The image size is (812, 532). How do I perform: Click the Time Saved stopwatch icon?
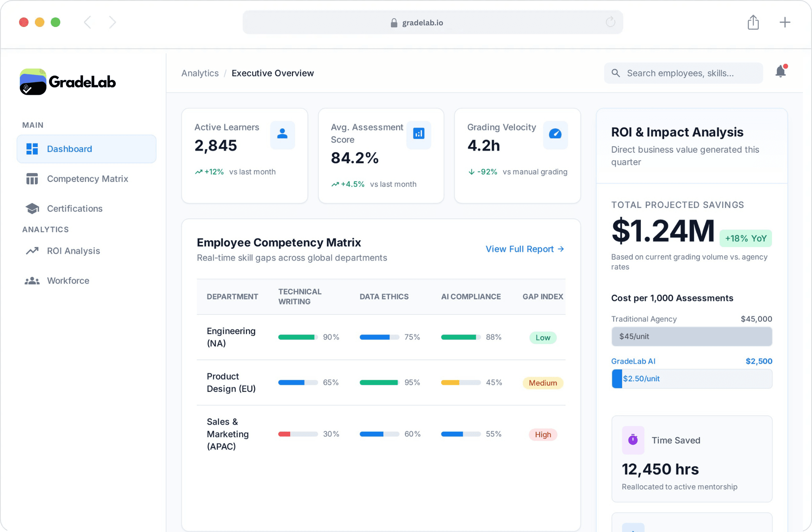click(633, 440)
